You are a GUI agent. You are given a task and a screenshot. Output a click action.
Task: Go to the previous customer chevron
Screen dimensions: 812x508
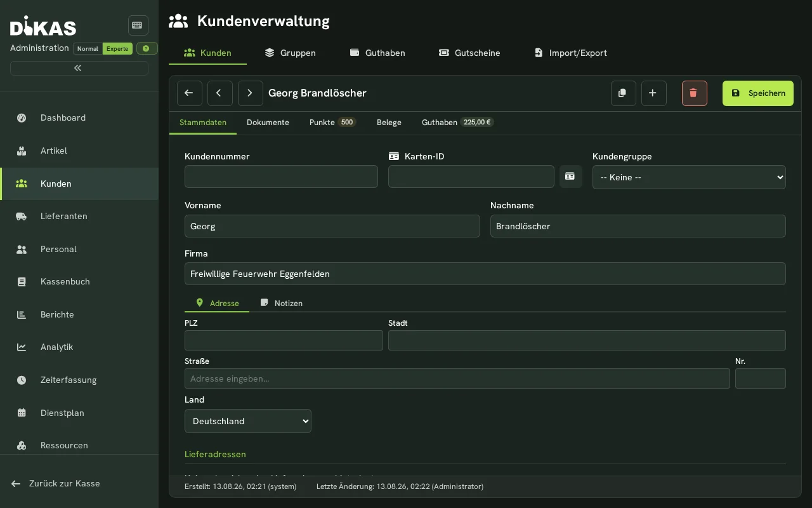pos(220,93)
